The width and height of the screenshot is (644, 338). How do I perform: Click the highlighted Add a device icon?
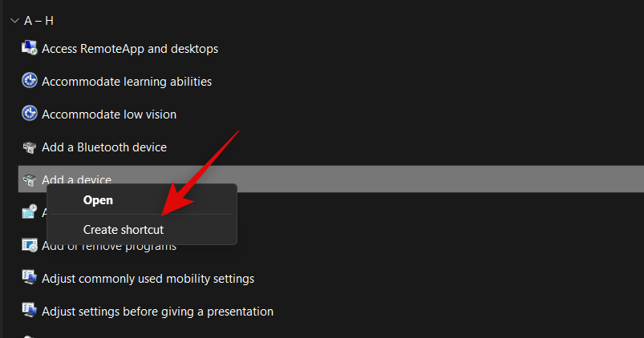[x=30, y=180]
